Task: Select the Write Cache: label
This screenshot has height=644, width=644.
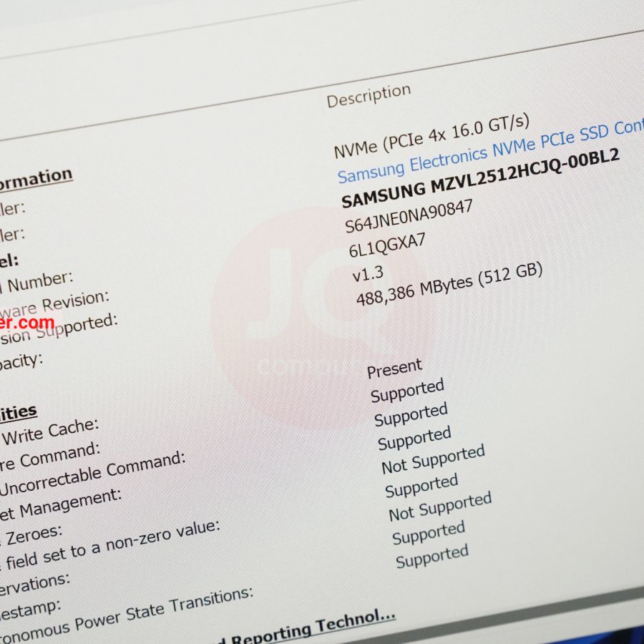Action: (x=51, y=432)
